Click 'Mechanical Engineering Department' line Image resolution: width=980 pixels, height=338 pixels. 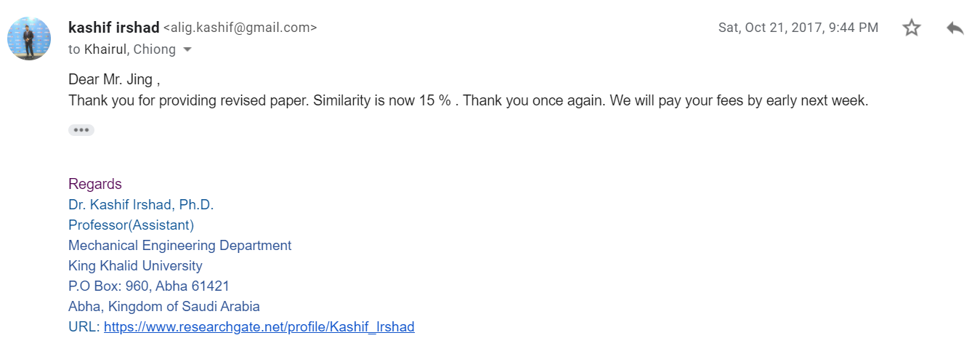point(179,246)
